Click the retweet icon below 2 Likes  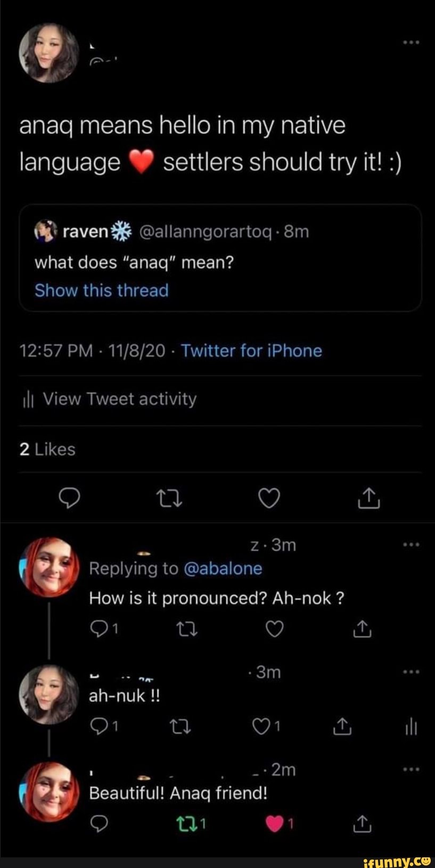tap(170, 498)
